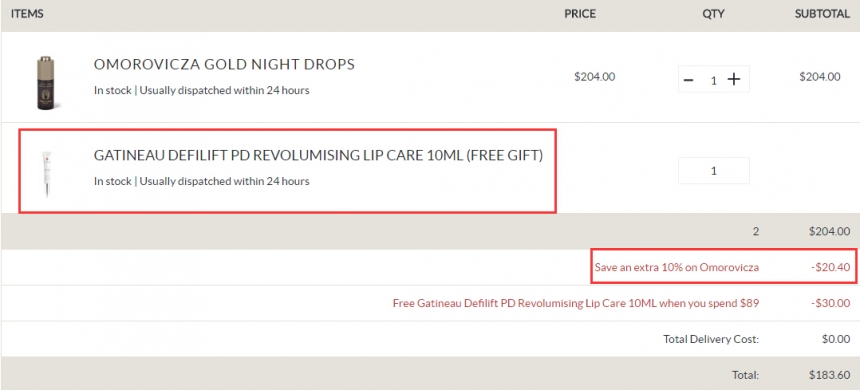Click Gold Night Drops in stock dispatch text
860x390 pixels.
[x=201, y=91]
